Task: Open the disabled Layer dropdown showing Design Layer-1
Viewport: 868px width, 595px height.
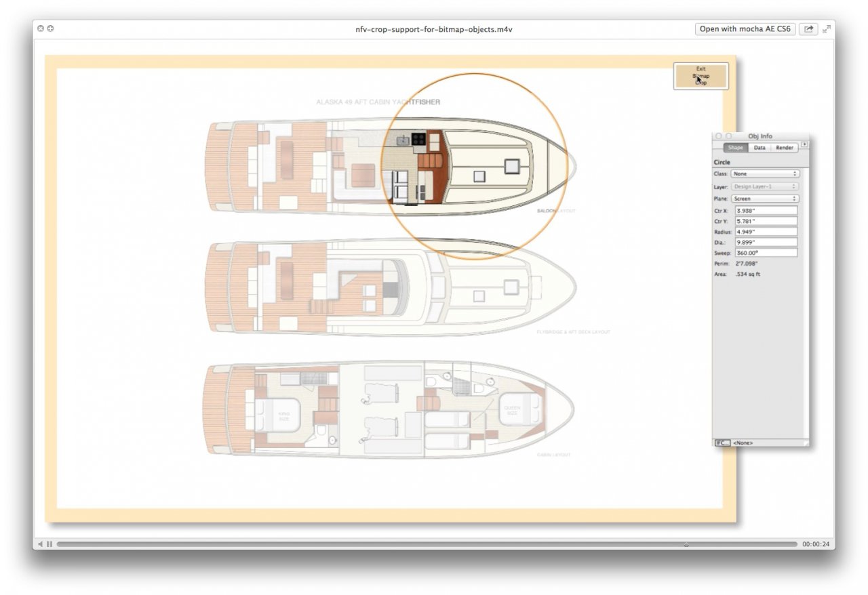Action: pos(765,186)
